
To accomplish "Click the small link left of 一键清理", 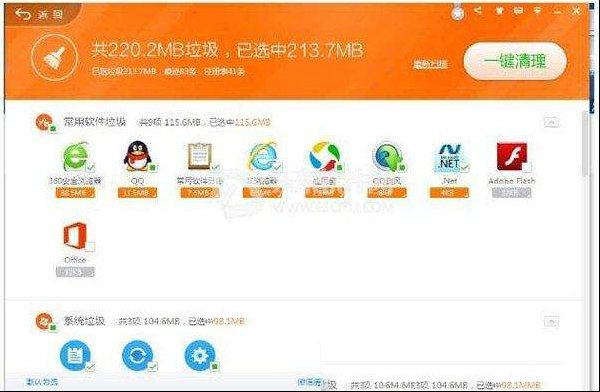I will (x=430, y=64).
